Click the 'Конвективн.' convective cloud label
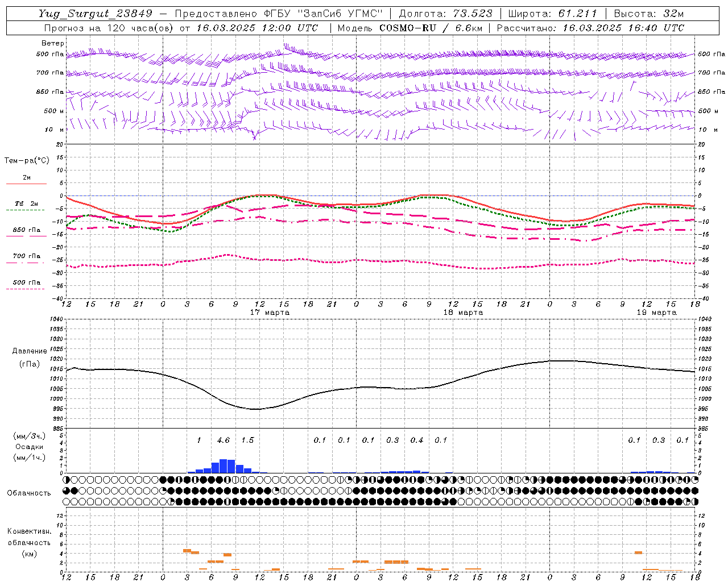Viewport: 728px width, 582px height. pyautogui.click(x=29, y=531)
